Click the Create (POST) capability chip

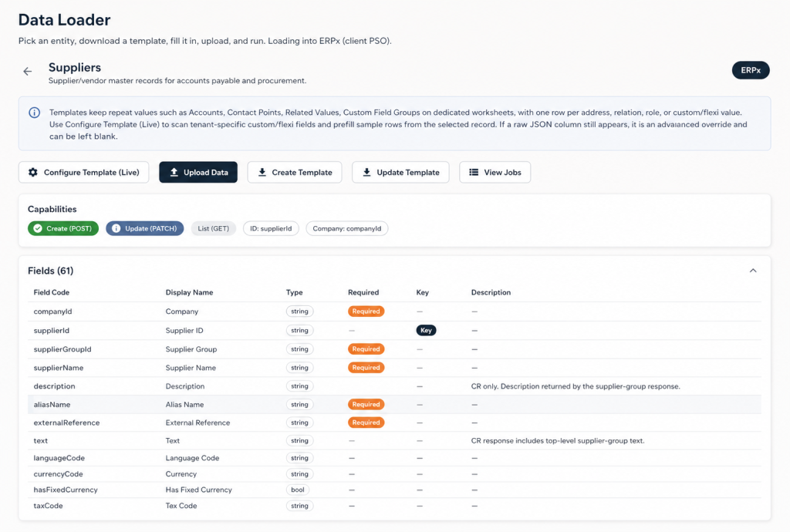(63, 228)
